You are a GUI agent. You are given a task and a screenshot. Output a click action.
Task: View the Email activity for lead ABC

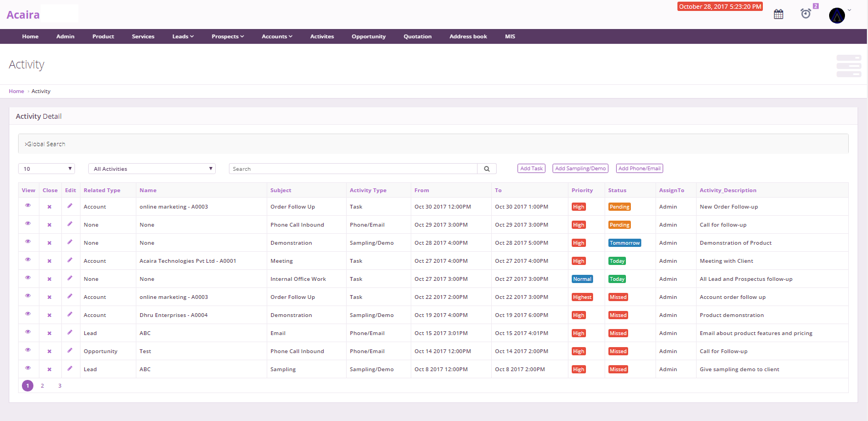tap(28, 332)
